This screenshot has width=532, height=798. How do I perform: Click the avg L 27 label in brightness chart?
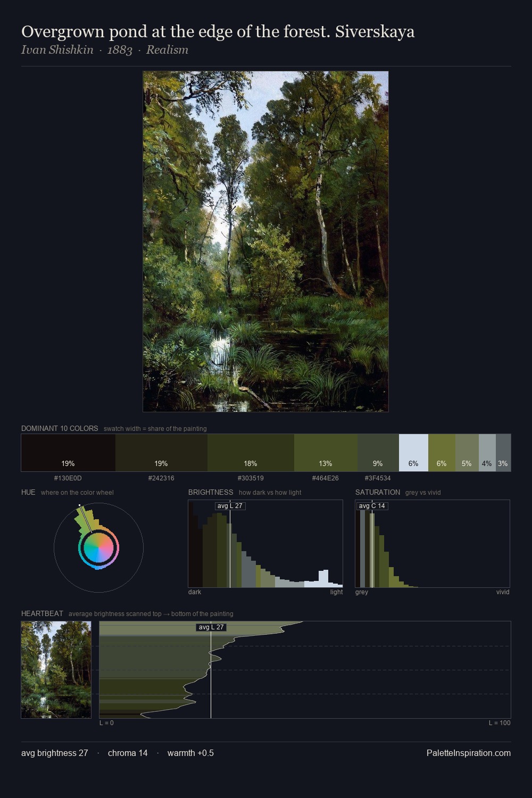(230, 506)
